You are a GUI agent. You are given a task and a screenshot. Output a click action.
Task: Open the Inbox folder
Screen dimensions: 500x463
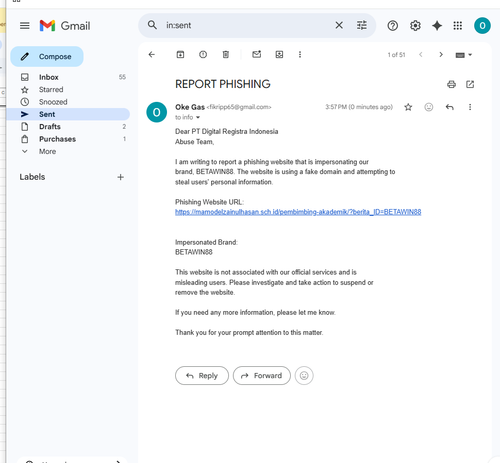tap(68, 77)
